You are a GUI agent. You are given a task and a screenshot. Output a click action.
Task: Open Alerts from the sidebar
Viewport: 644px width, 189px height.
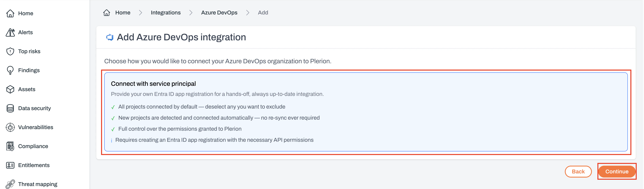[x=10, y=32]
